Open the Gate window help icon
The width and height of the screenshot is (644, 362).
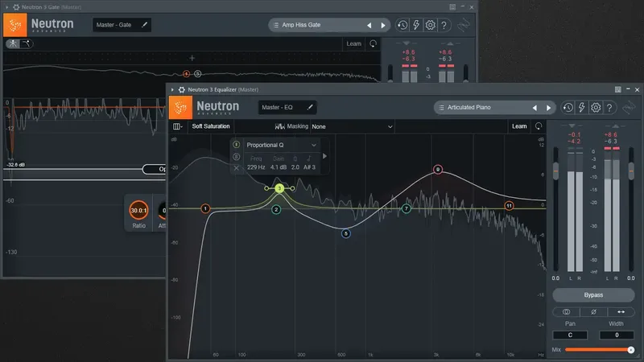(x=444, y=25)
